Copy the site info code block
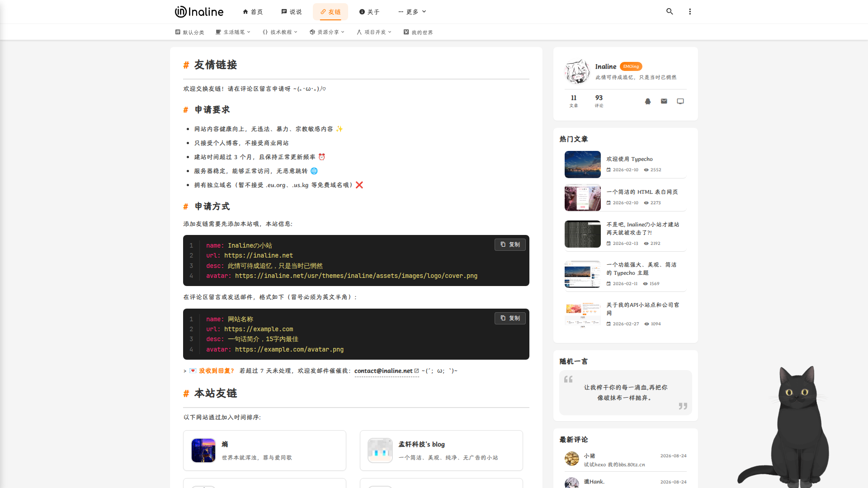The width and height of the screenshot is (868, 488). point(510,244)
